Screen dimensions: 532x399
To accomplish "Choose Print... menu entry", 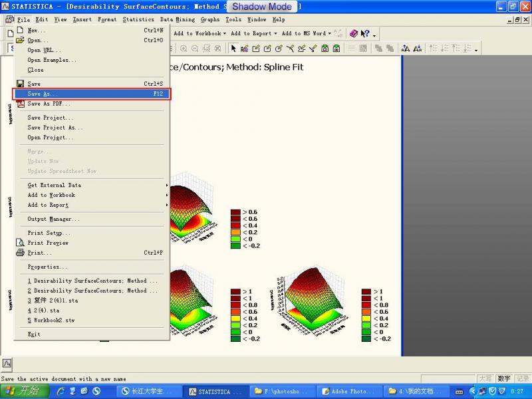I will [x=92, y=253].
